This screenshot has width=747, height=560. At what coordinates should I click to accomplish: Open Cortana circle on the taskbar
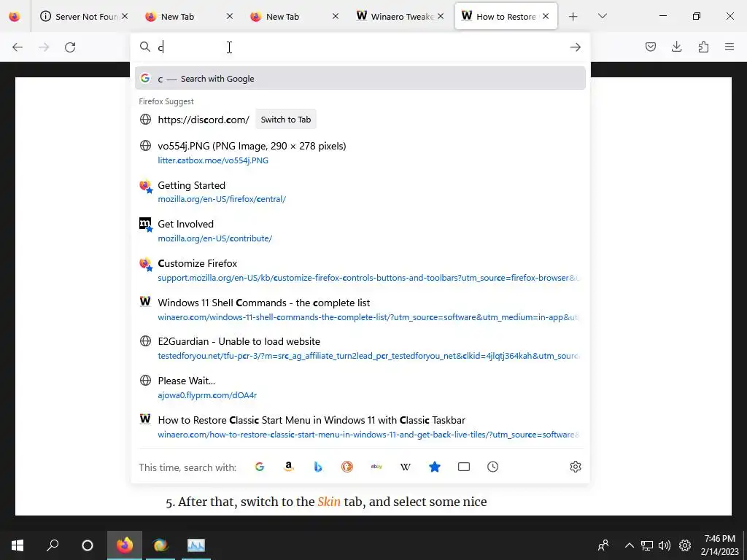tap(88, 545)
